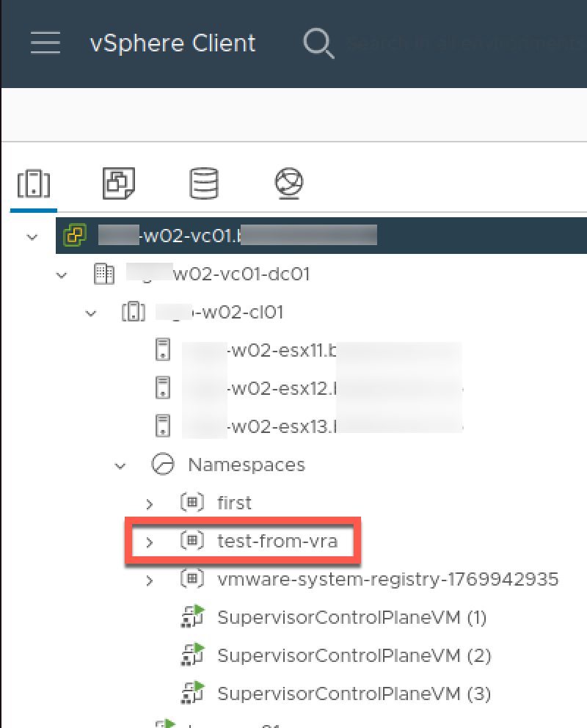Switch to VMs and Templates view
The height and width of the screenshot is (728, 587).
pos(118,183)
